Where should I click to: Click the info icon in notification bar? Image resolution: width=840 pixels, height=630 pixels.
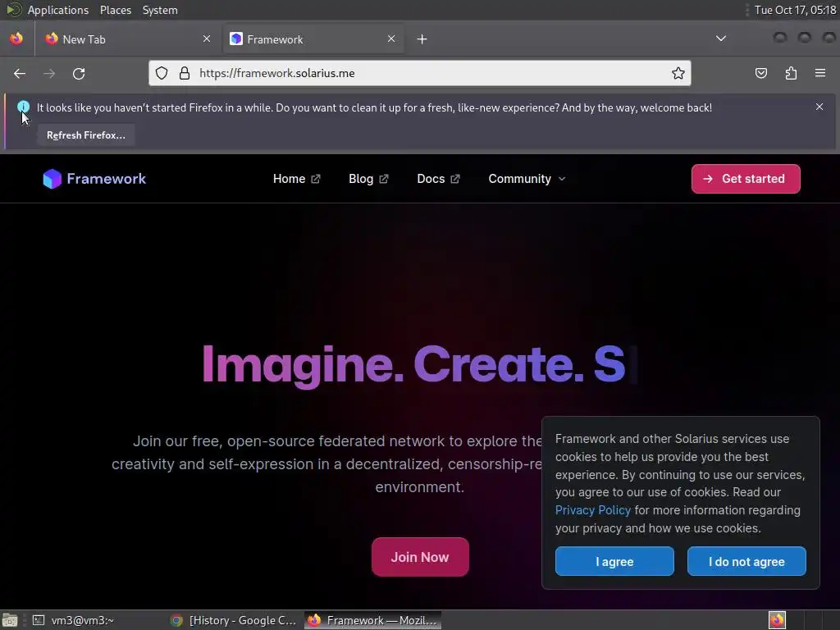click(x=23, y=106)
